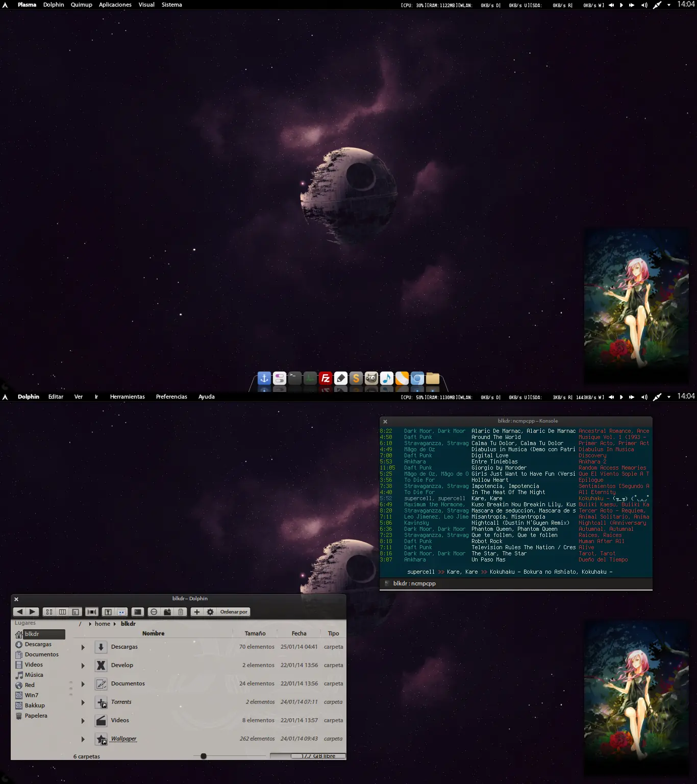
Task: Open the Ayuda menu
Action: point(207,397)
